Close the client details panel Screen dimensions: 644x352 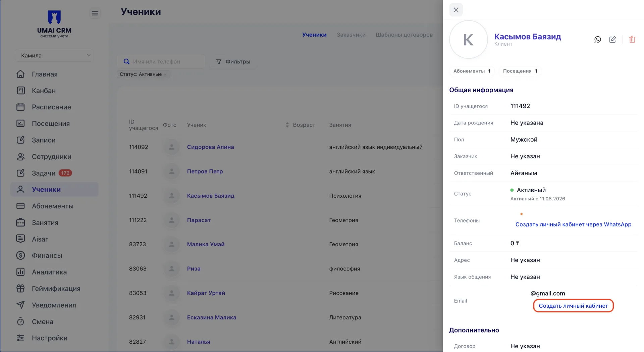[x=456, y=10]
